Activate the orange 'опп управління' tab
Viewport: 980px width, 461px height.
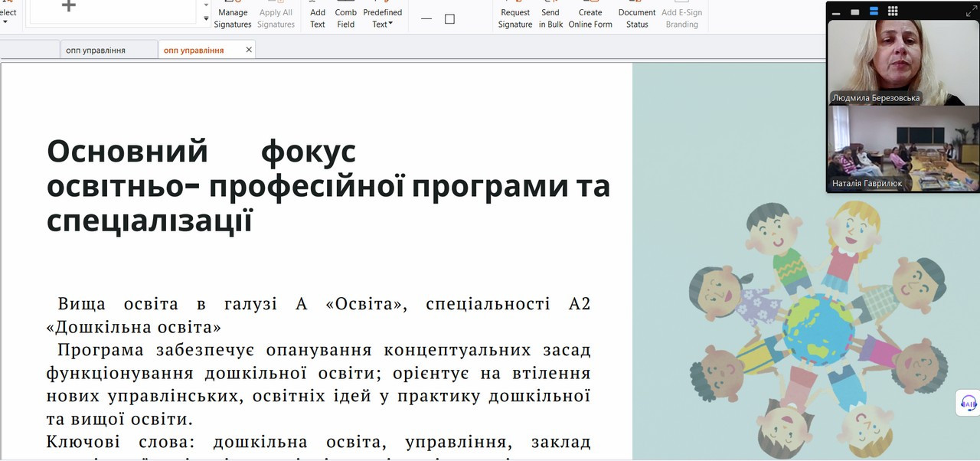(194, 50)
